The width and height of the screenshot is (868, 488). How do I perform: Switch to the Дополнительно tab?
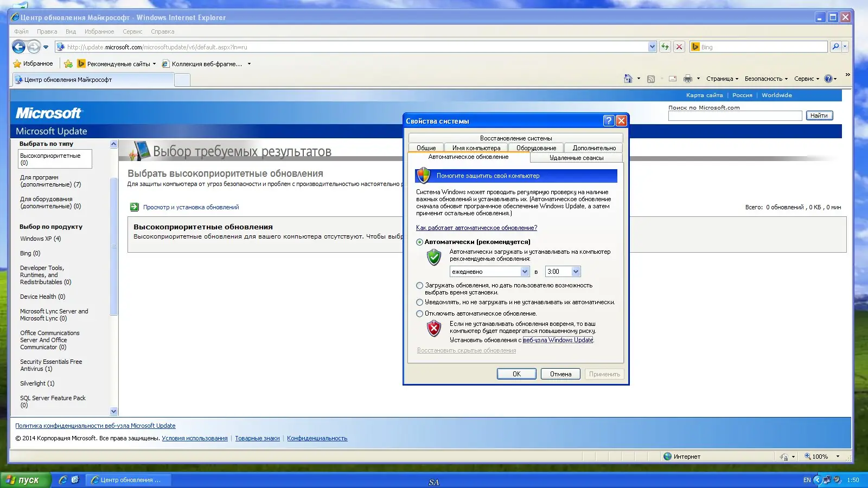click(x=594, y=147)
